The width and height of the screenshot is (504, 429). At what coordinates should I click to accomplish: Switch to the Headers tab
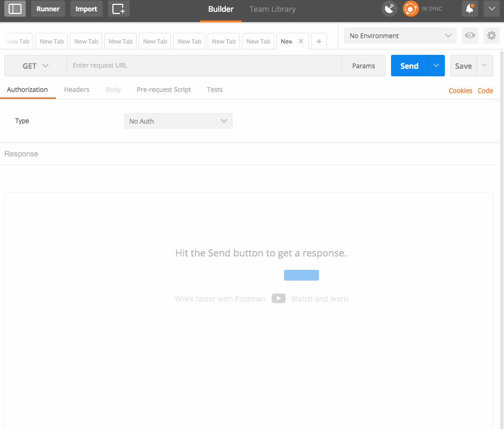[x=76, y=90]
